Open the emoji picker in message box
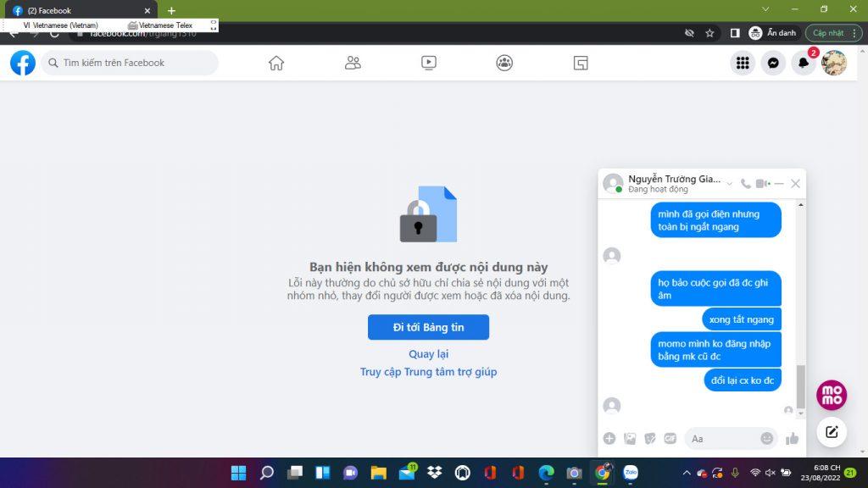The image size is (868, 488). click(x=767, y=438)
